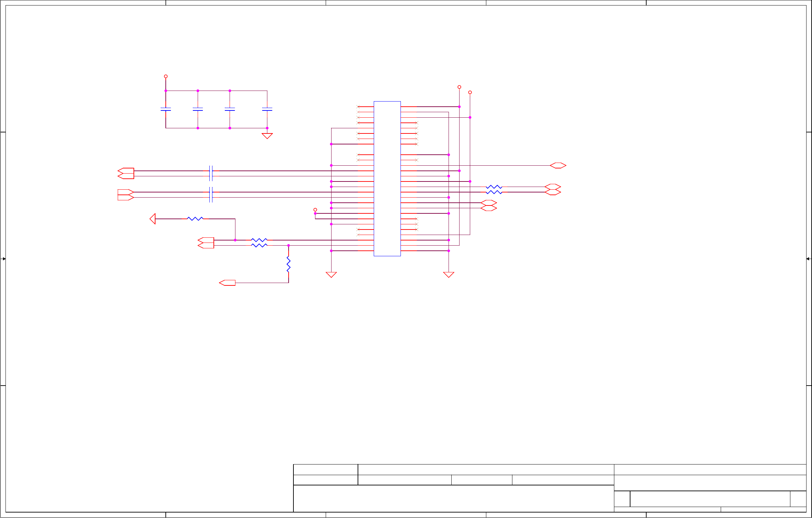The image size is (812, 518).
Task: Select the upper series capacitor pair on the left
Action: pos(211,173)
